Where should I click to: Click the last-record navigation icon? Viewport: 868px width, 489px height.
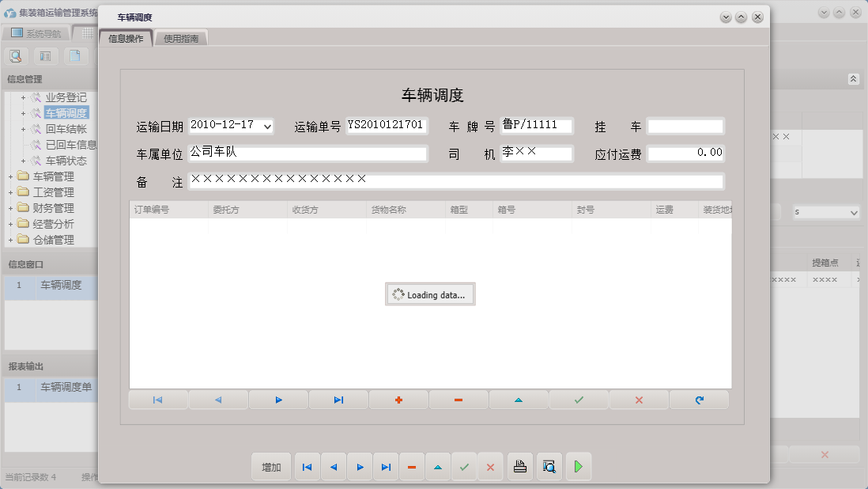tap(338, 400)
